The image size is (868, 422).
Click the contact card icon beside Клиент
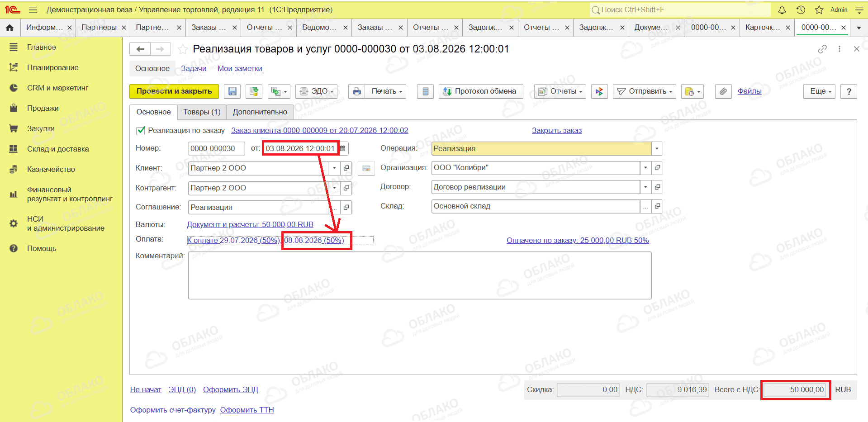point(366,168)
